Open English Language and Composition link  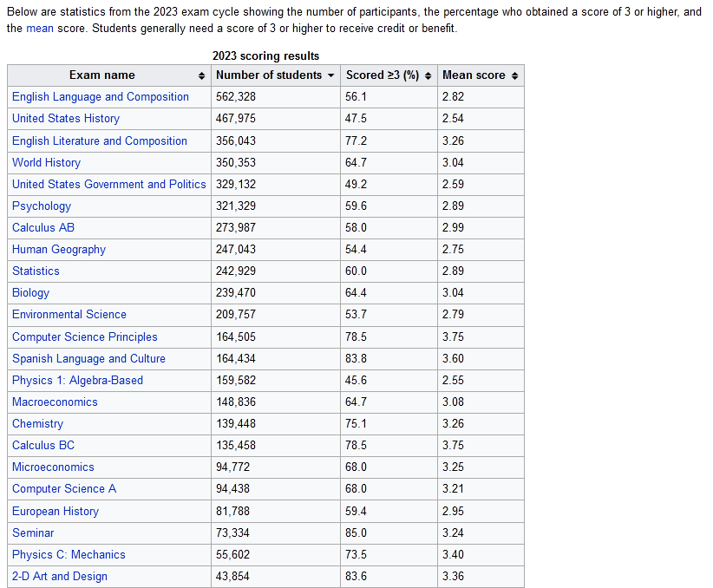[101, 97]
